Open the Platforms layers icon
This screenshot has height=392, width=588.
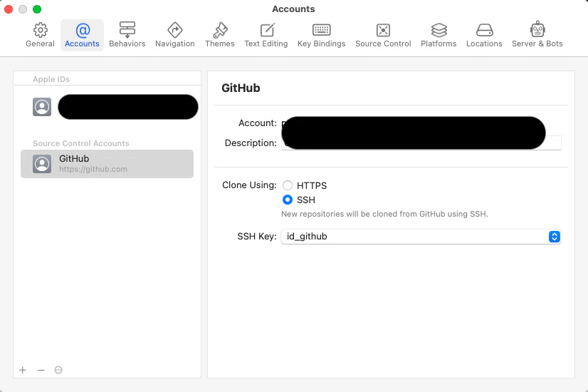coord(439,30)
